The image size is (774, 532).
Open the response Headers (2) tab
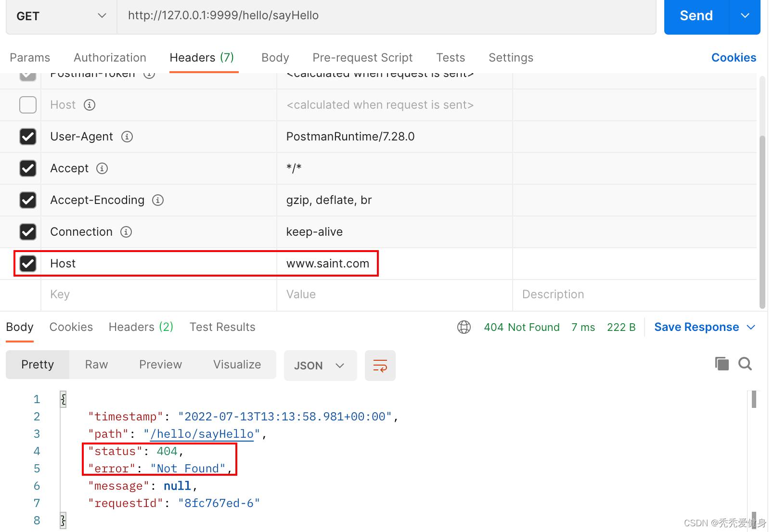click(x=141, y=327)
